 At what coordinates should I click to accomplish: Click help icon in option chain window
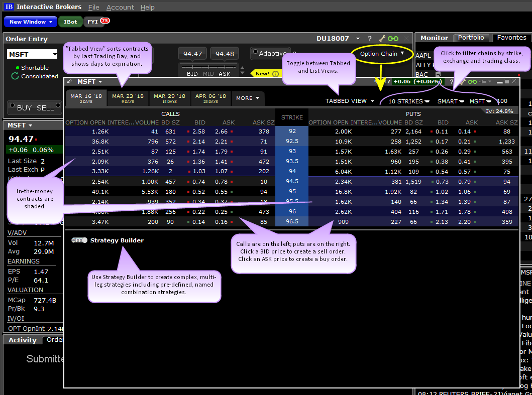pos(452,82)
